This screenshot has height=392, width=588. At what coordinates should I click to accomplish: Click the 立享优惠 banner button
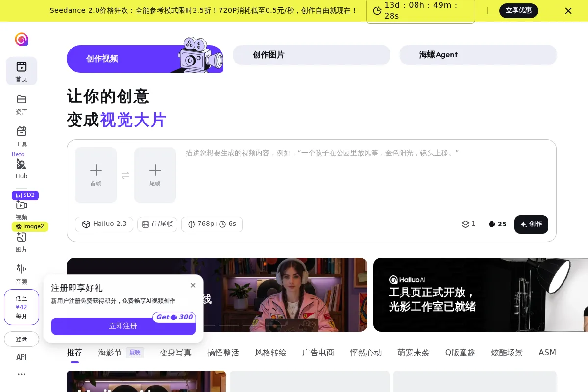(518, 11)
